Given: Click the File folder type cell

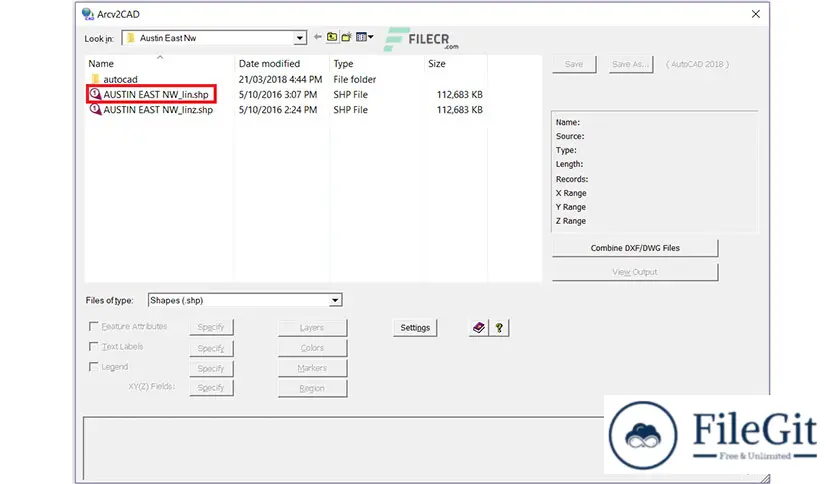Looking at the screenshot, I should 355,79.
